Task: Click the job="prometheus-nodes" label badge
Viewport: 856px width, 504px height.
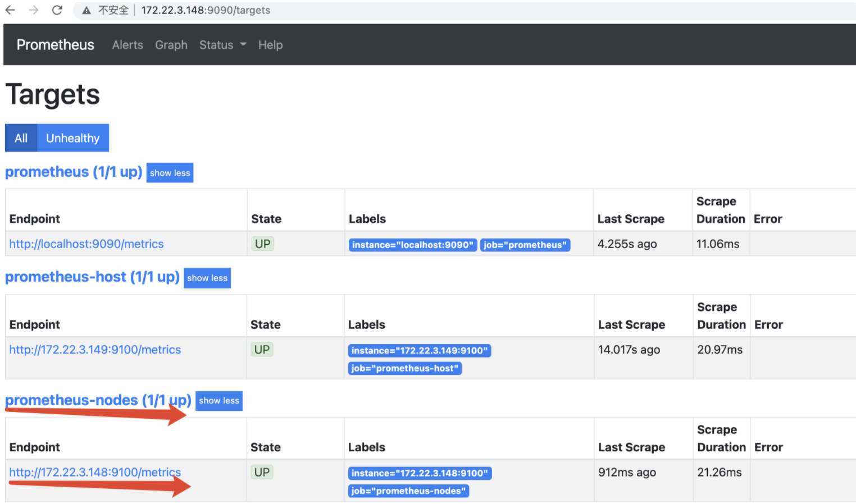Action: pos(408,491)
